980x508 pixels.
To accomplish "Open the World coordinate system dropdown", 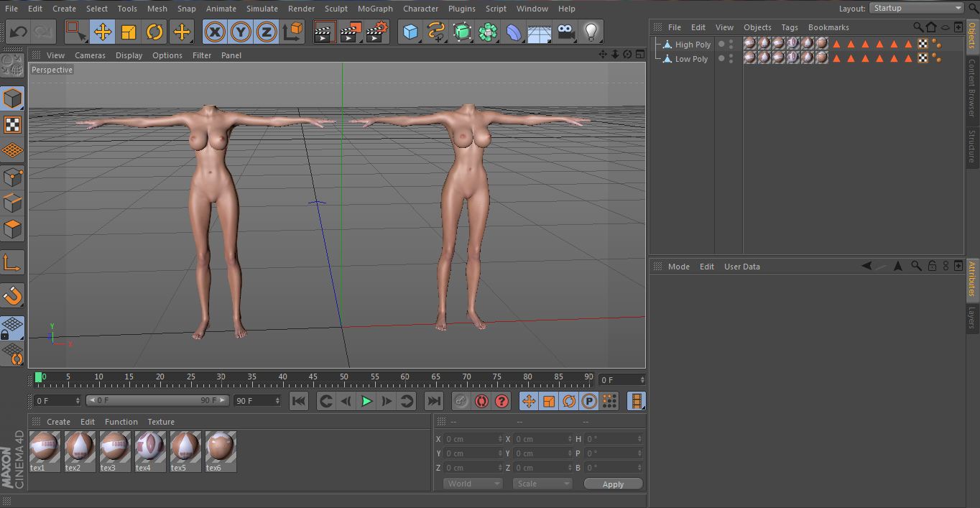I will pos(472,484).
